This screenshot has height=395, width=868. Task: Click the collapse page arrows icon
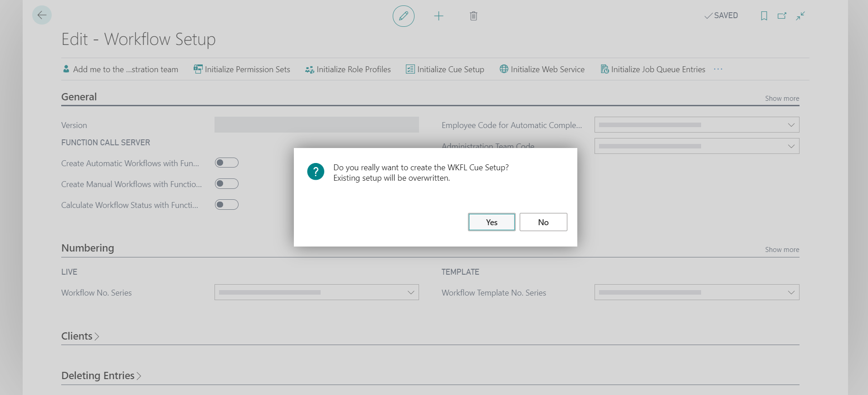tap(800, 16)
